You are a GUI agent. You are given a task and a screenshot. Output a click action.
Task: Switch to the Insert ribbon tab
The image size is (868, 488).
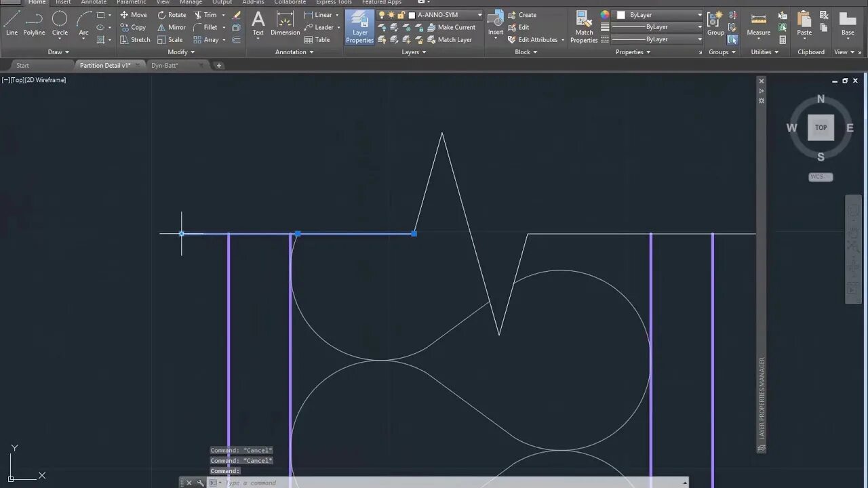click(63, 2)
